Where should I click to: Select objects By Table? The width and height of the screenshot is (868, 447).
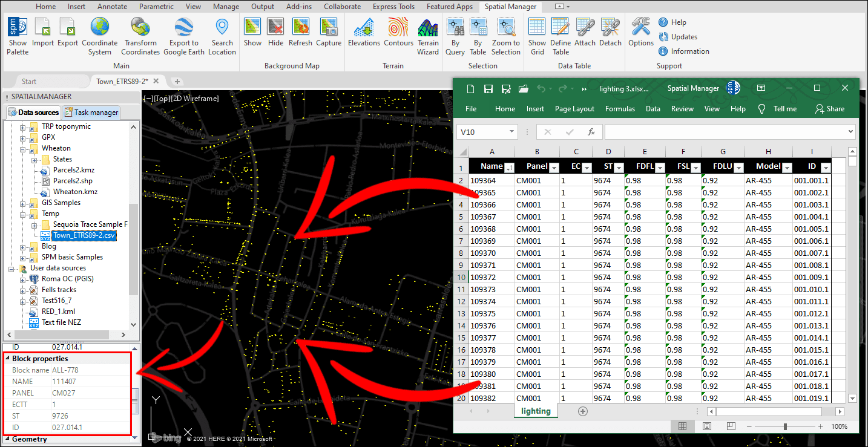478,36
